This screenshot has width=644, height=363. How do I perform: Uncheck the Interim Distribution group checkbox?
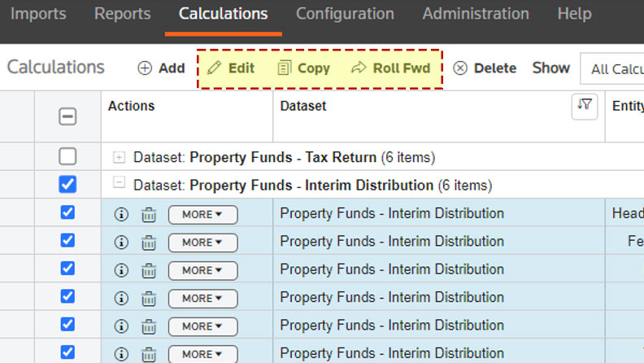point(67,185)
